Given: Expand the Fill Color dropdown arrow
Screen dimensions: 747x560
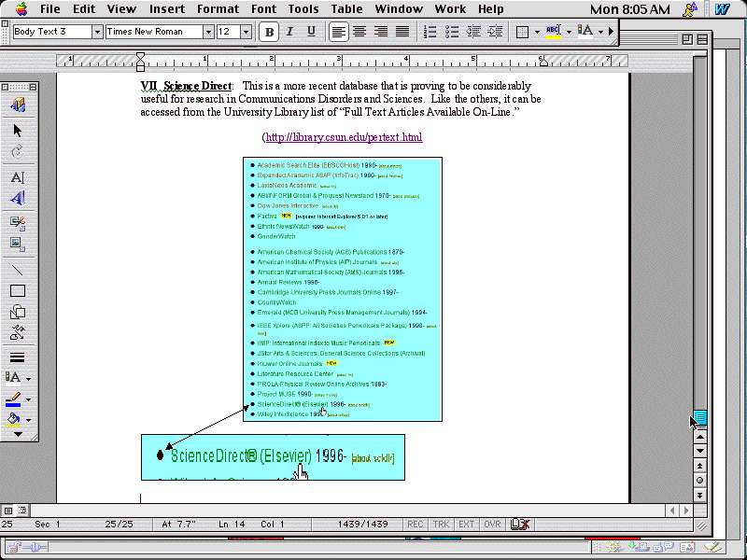Looking at the screenshot, I should click(x=29, y=421).
